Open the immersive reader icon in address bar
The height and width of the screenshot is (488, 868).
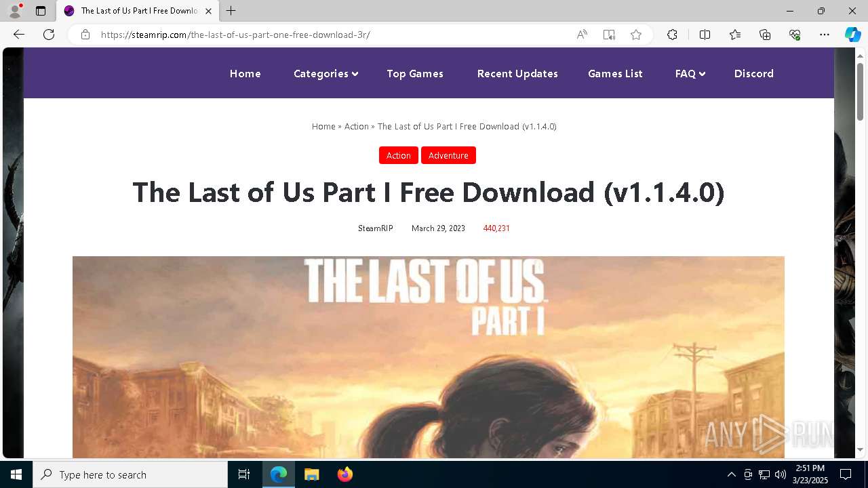[609, 35]
